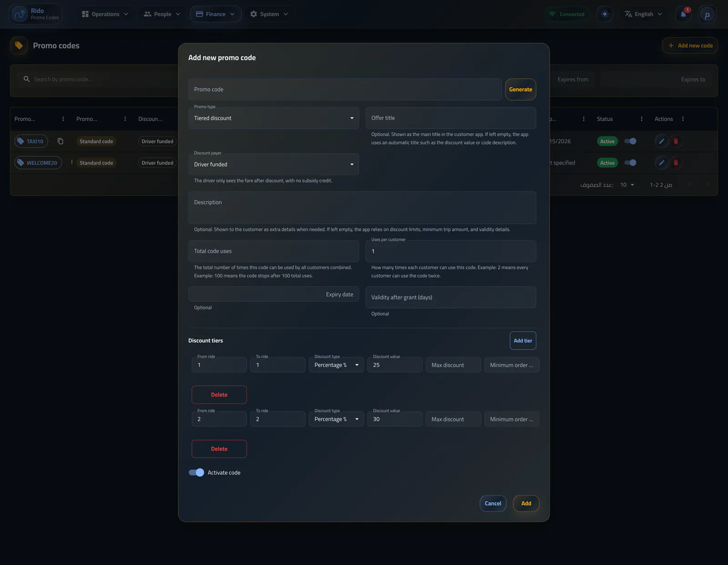
Task: Click first tier Max discount field
Action: (x=453, y=365)
